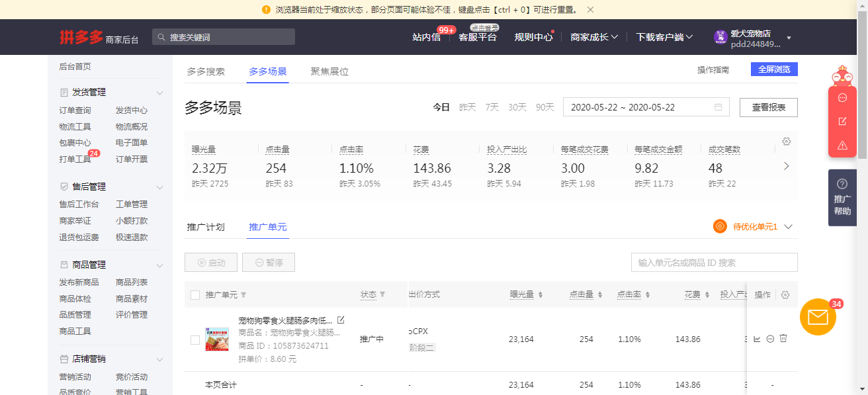868x395 pixels.
Task: Click the warning triangle icon in red widget
Action: pos(842,145)
